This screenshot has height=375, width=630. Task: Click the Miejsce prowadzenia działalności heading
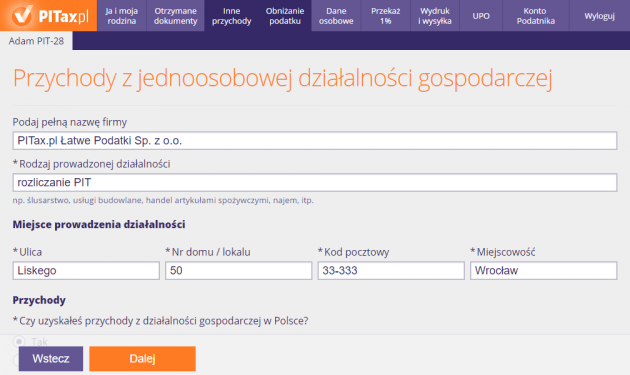point(99,224)
